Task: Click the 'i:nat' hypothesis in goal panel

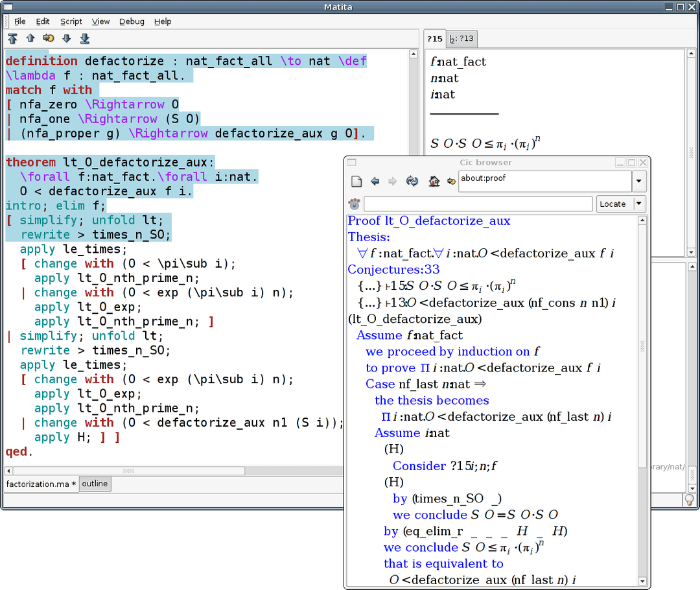Action: [x=443, y=95]
